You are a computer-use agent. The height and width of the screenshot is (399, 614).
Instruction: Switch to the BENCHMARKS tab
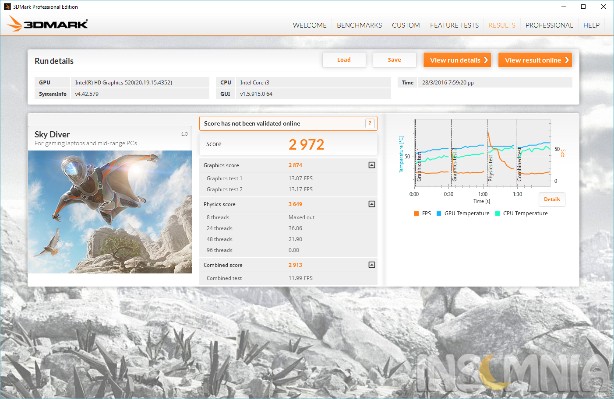point(359,25)
